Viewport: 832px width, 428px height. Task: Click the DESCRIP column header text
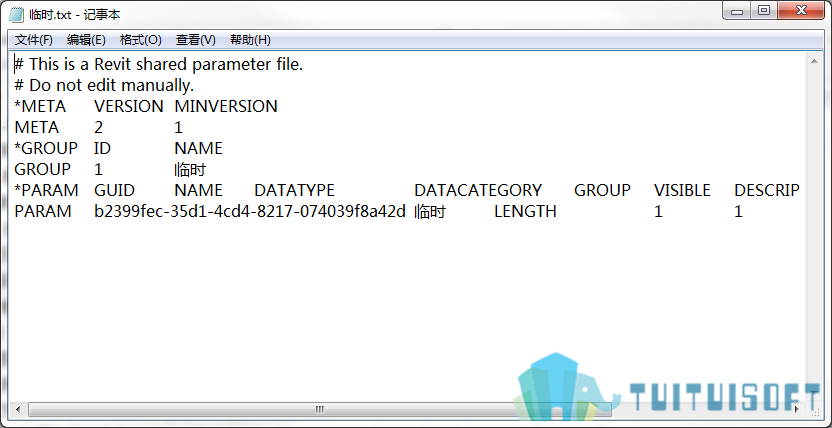click(x=767, y=190)
